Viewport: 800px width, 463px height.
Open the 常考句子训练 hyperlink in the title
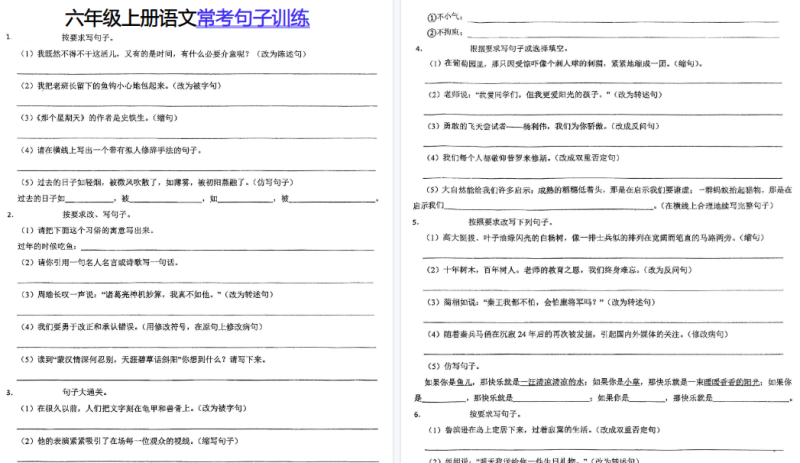coord(253,18)
